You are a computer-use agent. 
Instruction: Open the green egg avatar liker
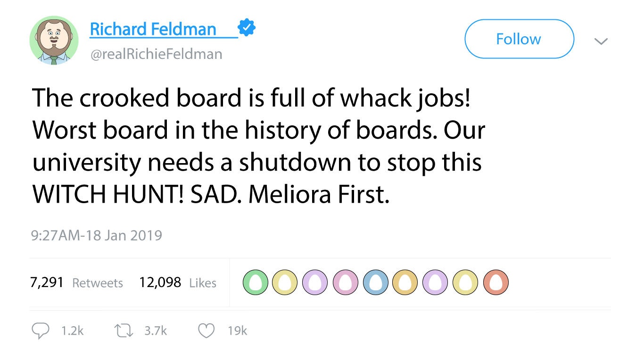255,283
